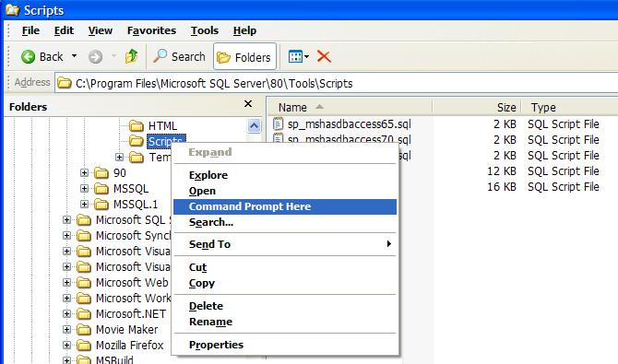Viewport: 618px width, 364px height.
Task: Select file name sp_mshasdbaccess65.sql
Action: pos(350,124)
